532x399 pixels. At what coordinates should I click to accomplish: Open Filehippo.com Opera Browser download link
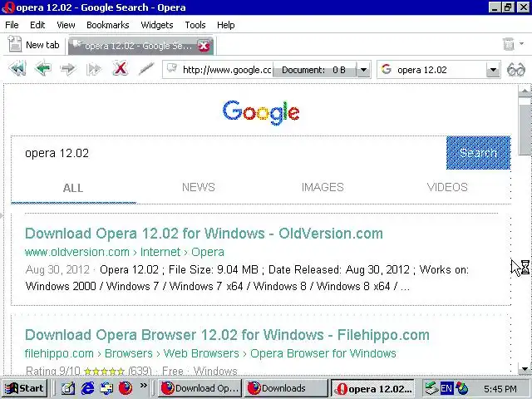[x=227, y=335]
